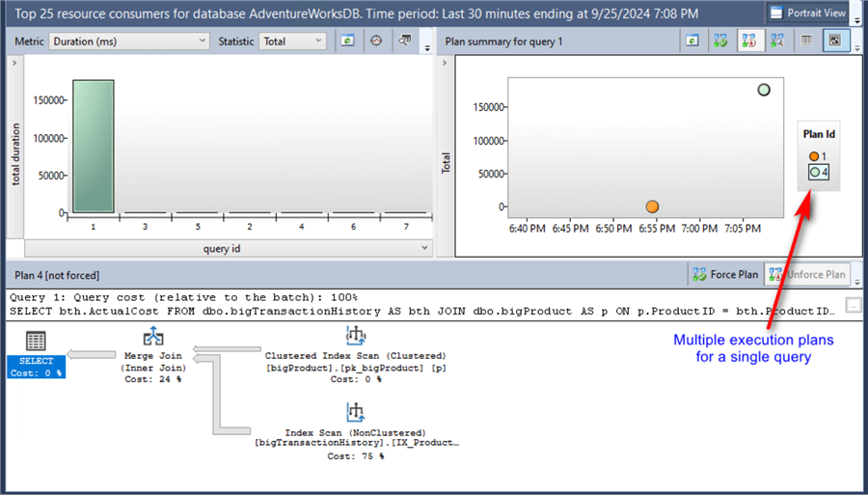Click the orange Plan 1 data point
Screen dimensions: 868x495
[x=652, y=206]
